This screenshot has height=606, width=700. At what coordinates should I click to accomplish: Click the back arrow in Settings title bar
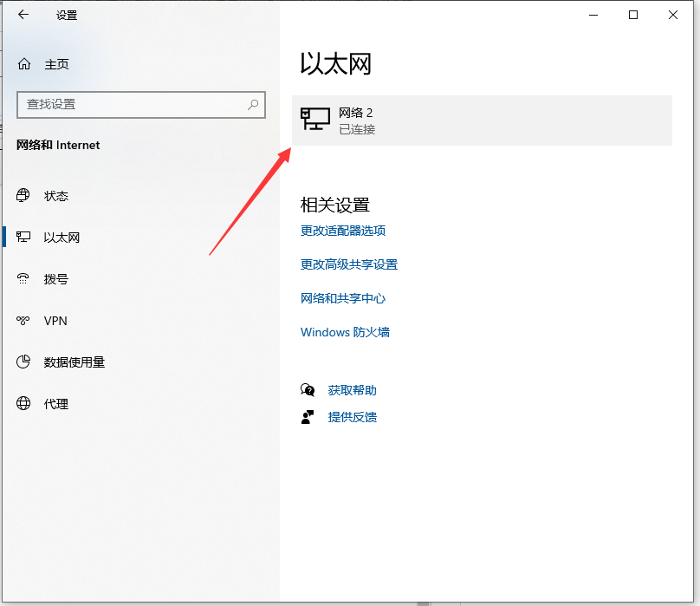click(x=23, y=15)
